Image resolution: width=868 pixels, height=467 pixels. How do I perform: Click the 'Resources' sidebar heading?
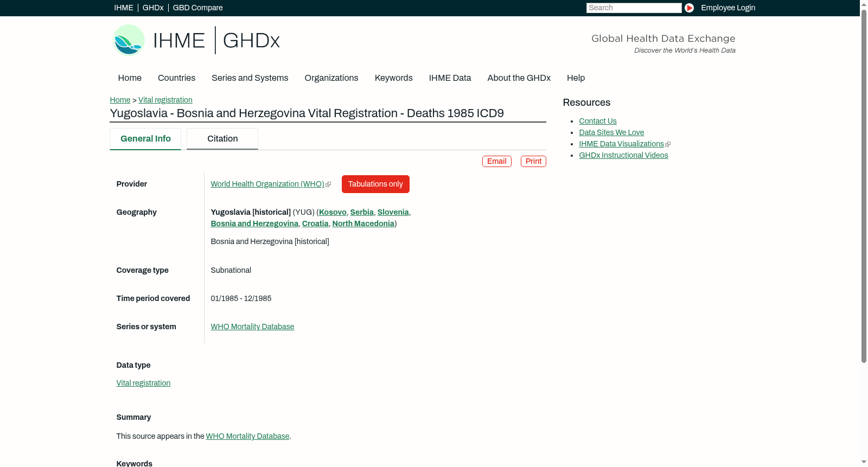(586, 103)
